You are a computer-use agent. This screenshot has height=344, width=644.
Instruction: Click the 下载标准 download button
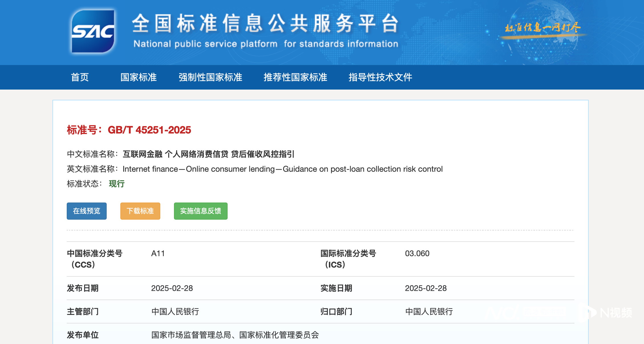click(x=140, y=211)
